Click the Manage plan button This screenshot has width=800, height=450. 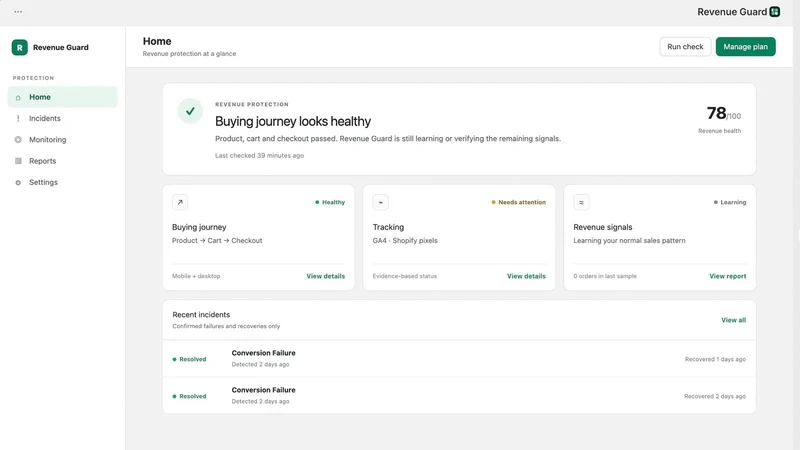tap(745, 46)
